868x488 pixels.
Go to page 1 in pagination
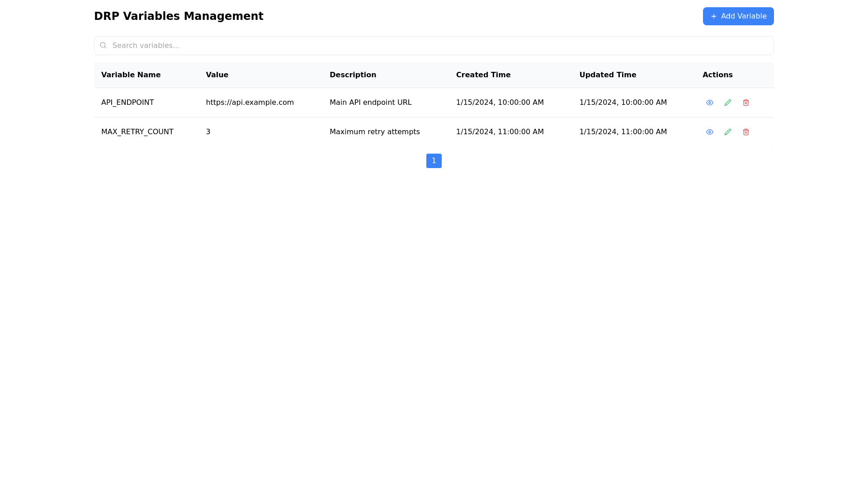[x=434, y=161]
